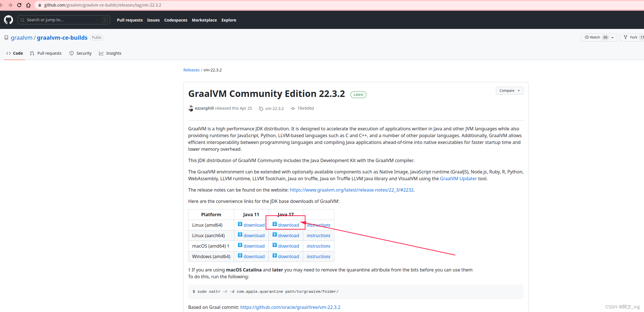Image resolution: width=644 pixels, height=312 pixels.
Task: Expand the Watch dropdown arrow
Action: (x=612, y=37)
